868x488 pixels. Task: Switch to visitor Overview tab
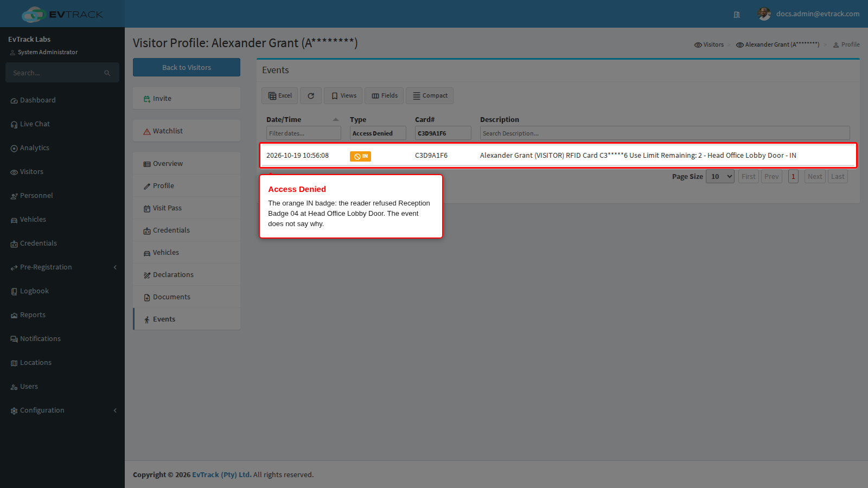187,164
